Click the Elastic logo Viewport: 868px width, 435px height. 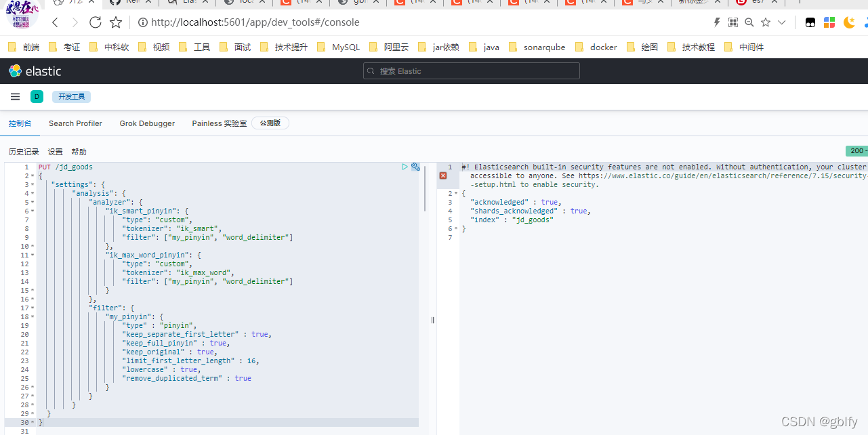(x=35, y=71)
